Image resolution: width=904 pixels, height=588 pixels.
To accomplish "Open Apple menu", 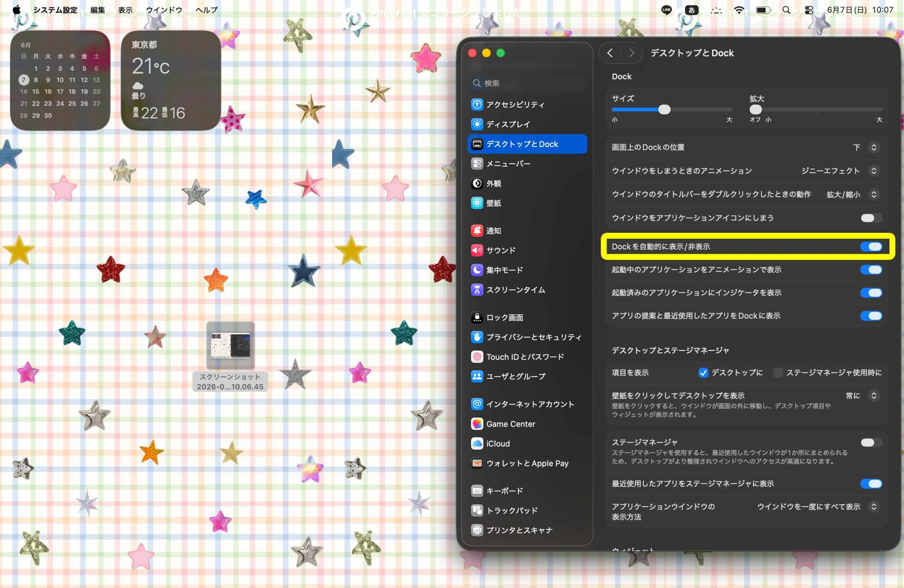I will pyautogui.click(x=17, y=10).
